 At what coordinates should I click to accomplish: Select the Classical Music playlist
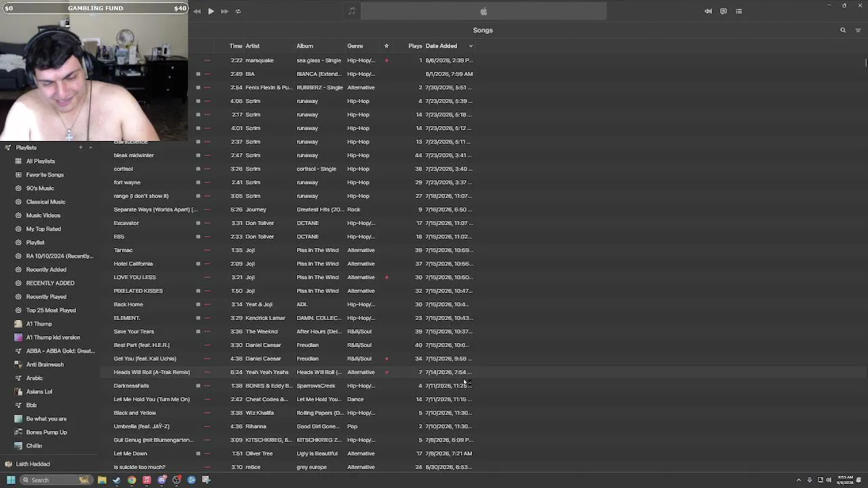[x=45, y=202]
